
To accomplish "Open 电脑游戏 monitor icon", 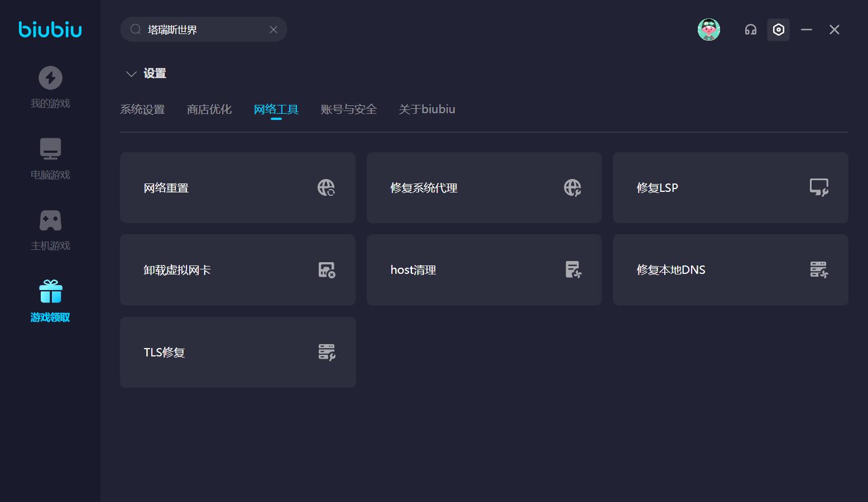I will (x=50, y=149).
